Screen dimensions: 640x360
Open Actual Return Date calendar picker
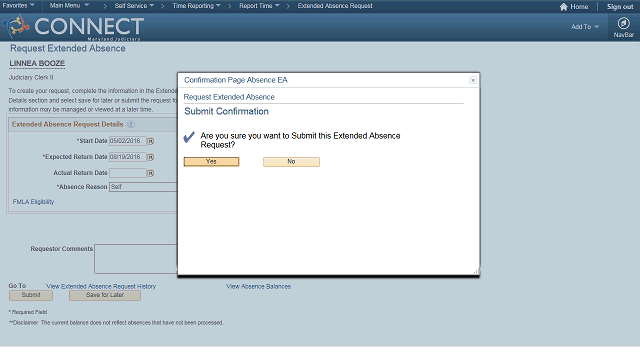[x=151, y=173]
